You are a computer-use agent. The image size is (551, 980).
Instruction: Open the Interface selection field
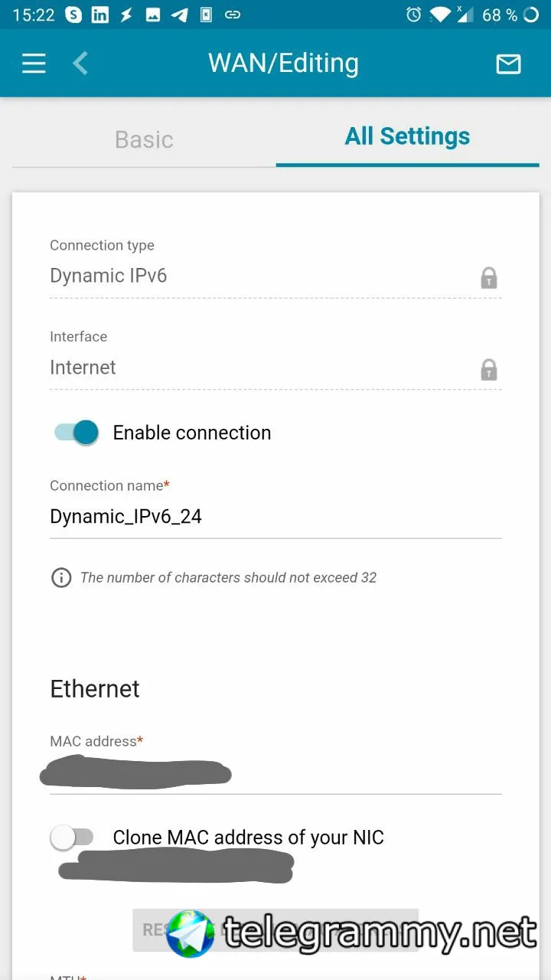click(275, 368)
